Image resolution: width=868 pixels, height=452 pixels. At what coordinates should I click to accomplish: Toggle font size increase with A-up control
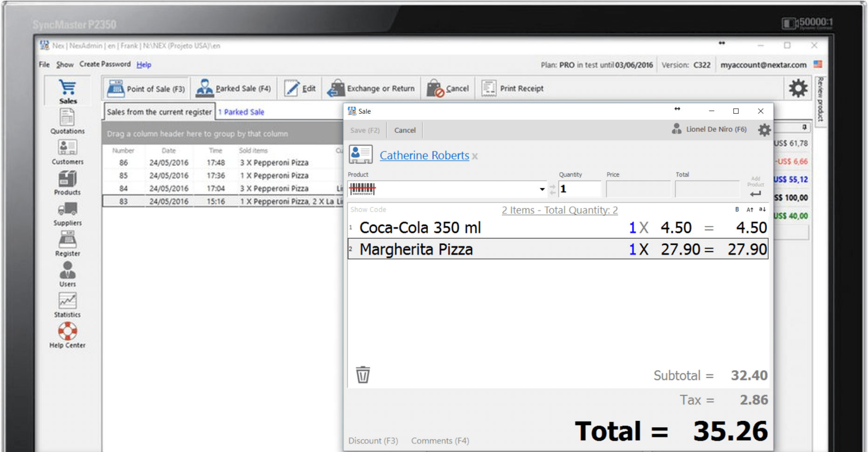[x=750, y=210]
